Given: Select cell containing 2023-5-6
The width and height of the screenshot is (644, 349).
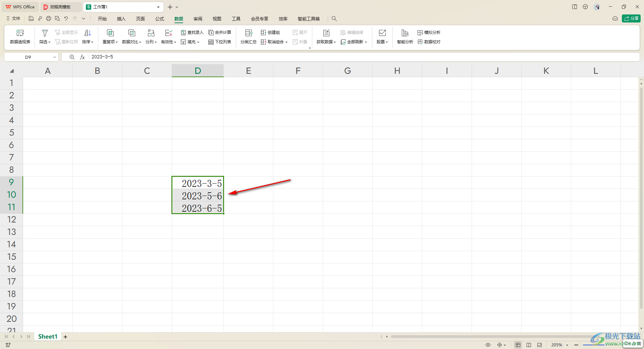Looking at the screenshot, I should [198, 195].
